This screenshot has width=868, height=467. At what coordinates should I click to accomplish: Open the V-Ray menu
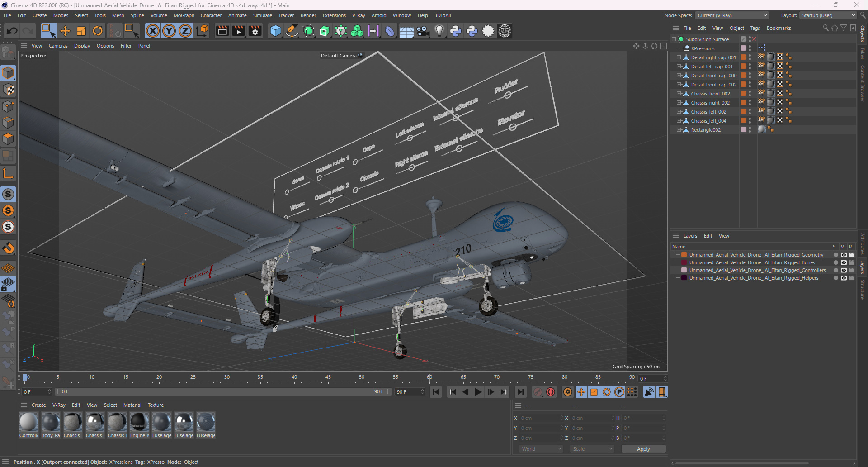[359, 15]
